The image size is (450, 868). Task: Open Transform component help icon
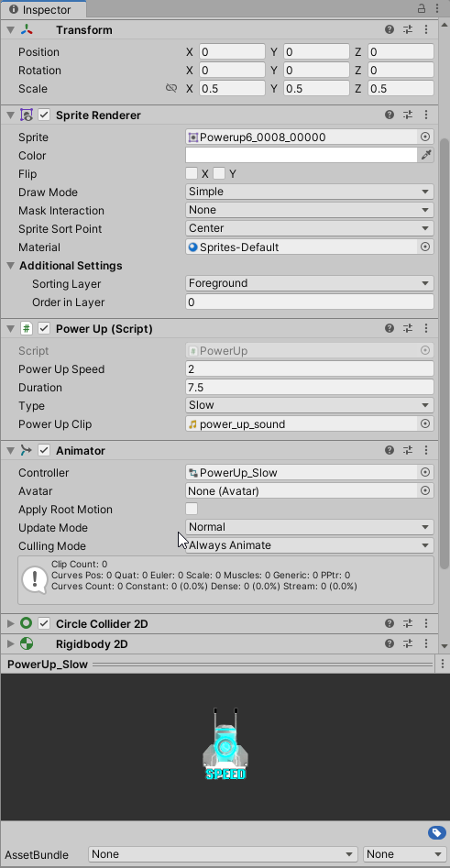pyautogui.click(x=390, y=30)
